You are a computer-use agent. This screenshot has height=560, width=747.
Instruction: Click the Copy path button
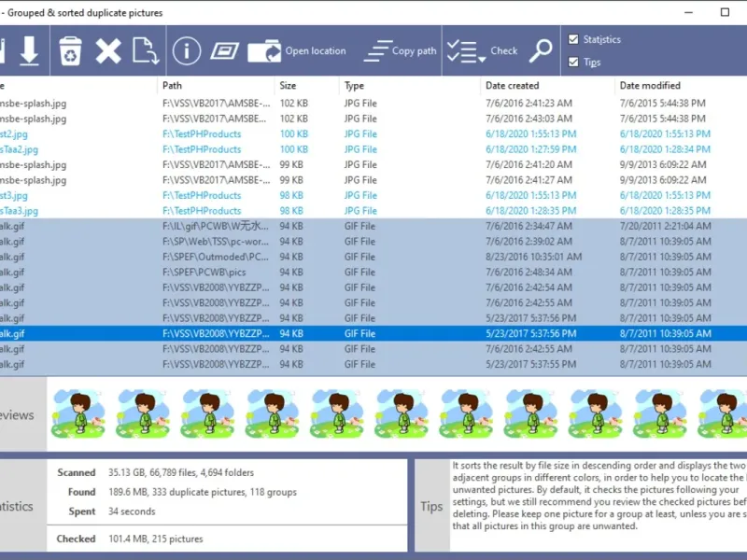pyautogui.click(x=401, y=51)
